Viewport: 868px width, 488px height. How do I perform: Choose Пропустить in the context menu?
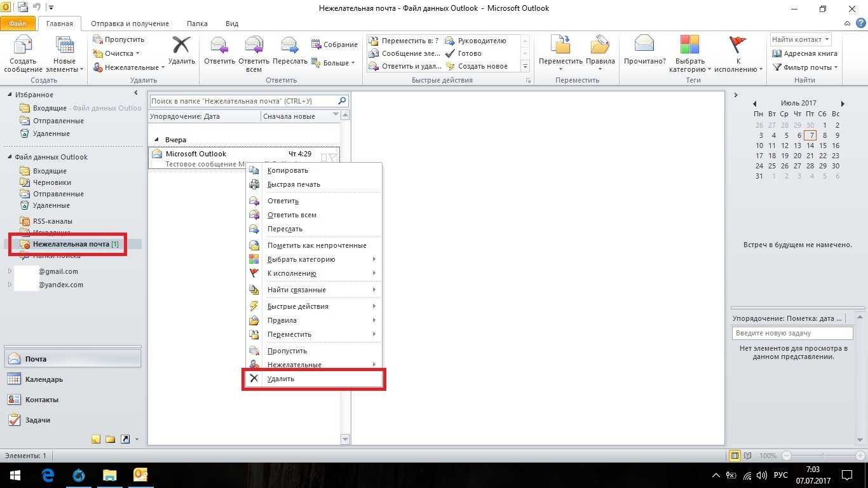click(314, 351)
